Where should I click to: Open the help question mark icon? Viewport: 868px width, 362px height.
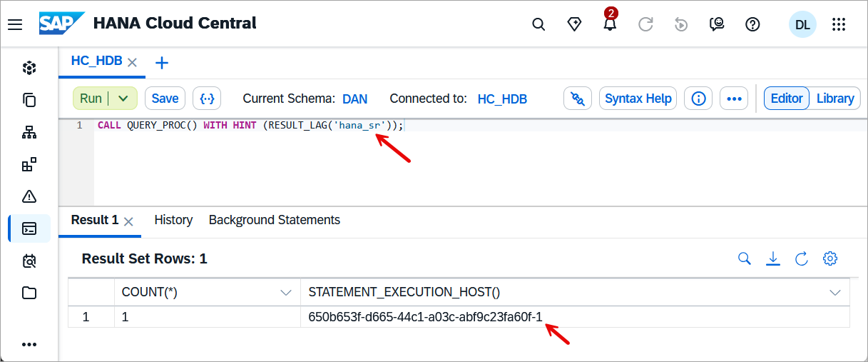[752, 24]
